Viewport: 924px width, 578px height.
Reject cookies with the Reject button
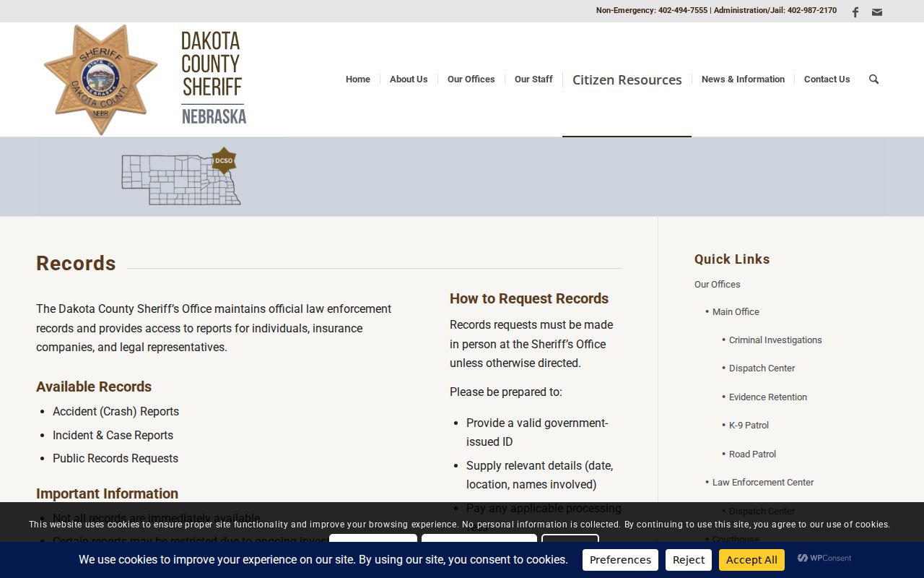(689, 560)
